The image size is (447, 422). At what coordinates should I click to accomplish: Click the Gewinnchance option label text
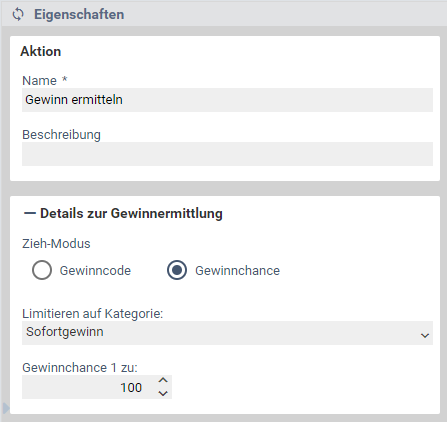pyautogui.click(x=237, y=271)
